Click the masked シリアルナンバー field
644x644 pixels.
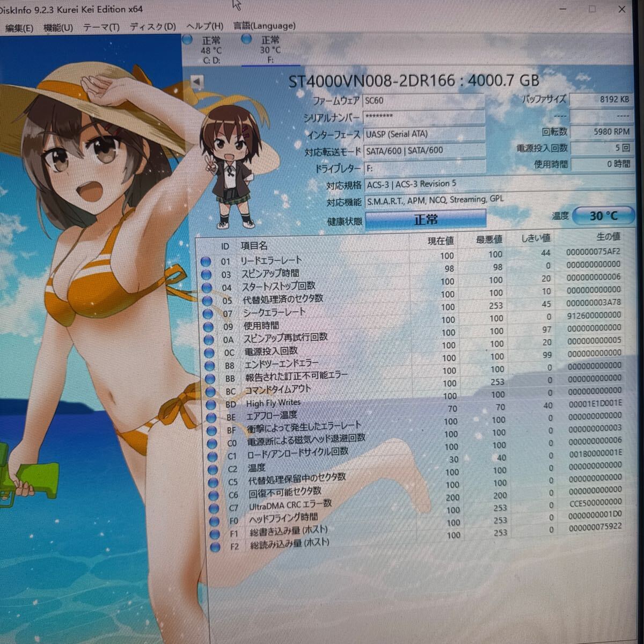coord(424,117)
